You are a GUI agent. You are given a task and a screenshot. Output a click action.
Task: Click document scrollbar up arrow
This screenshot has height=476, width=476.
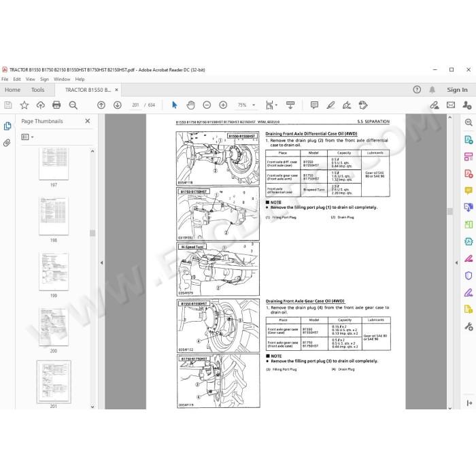pyautogui.click(x=450, y=117)
